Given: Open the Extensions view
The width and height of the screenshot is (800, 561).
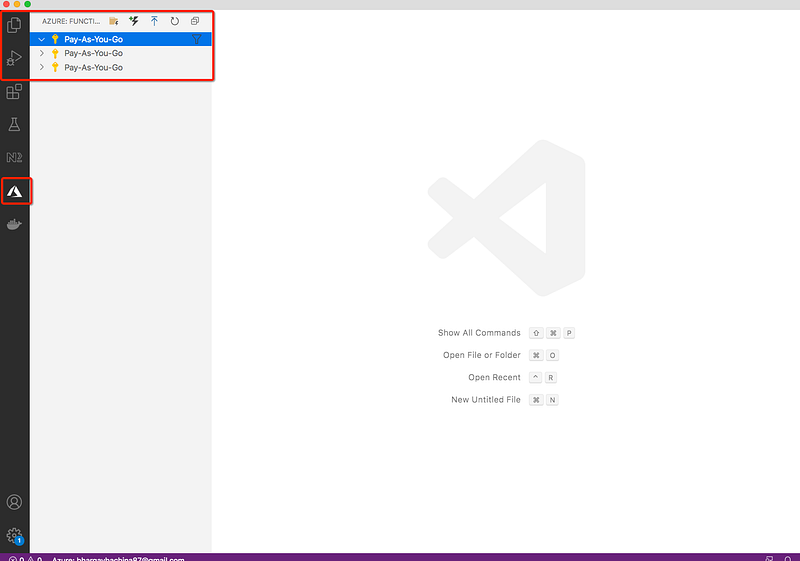Looking at the screenshot, I should click(x=14, y=92).
